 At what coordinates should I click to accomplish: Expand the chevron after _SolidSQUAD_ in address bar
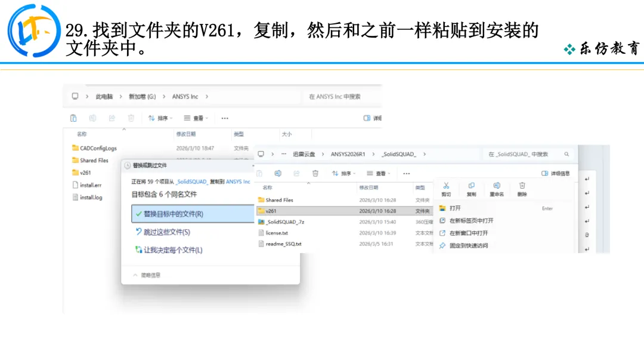pos(425,154)
